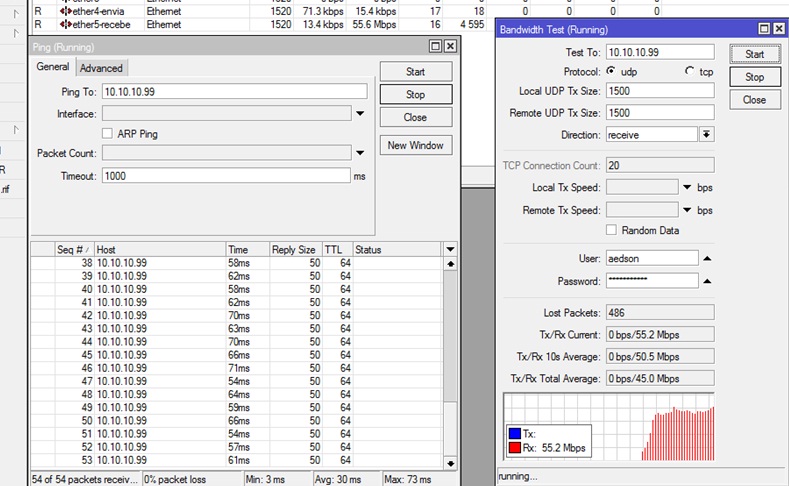Close the Bandwidth Test window

(779, 29)
